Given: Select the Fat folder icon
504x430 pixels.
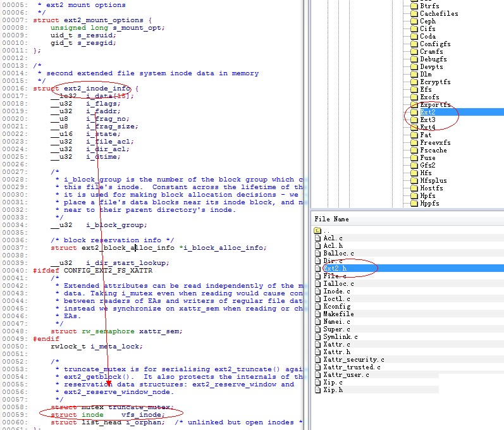Looking at the screenshot, I should [x=414, y=135].
